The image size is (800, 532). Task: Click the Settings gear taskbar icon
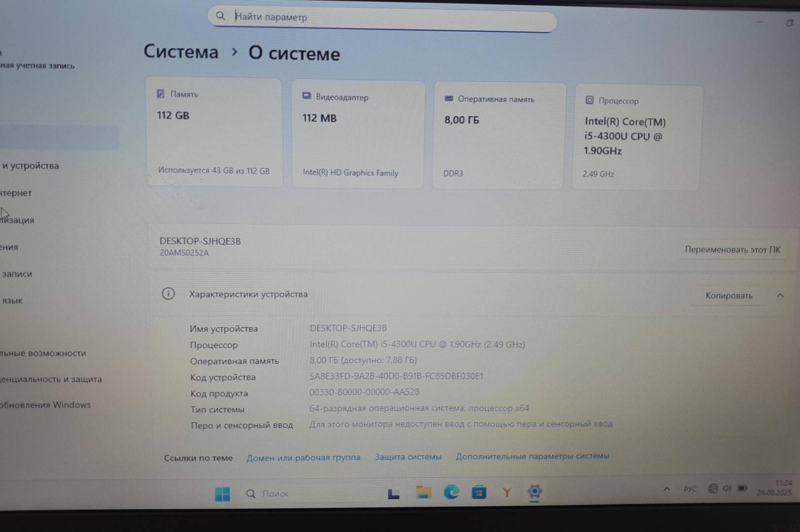click(534, 491)
